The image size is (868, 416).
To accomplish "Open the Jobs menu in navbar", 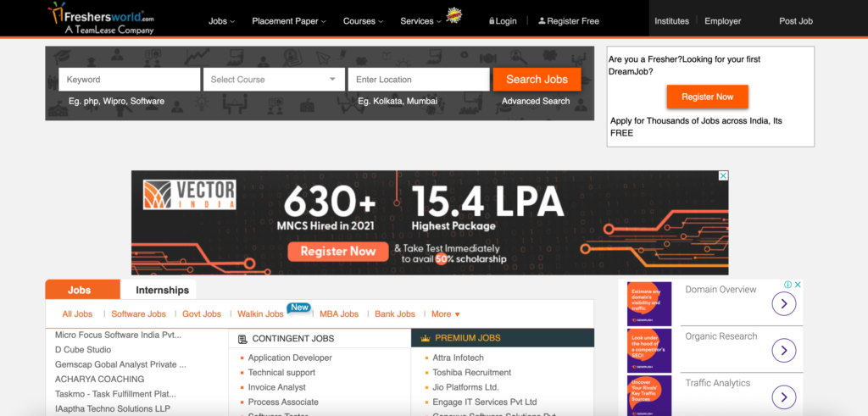I will click(x=221, y=21).
